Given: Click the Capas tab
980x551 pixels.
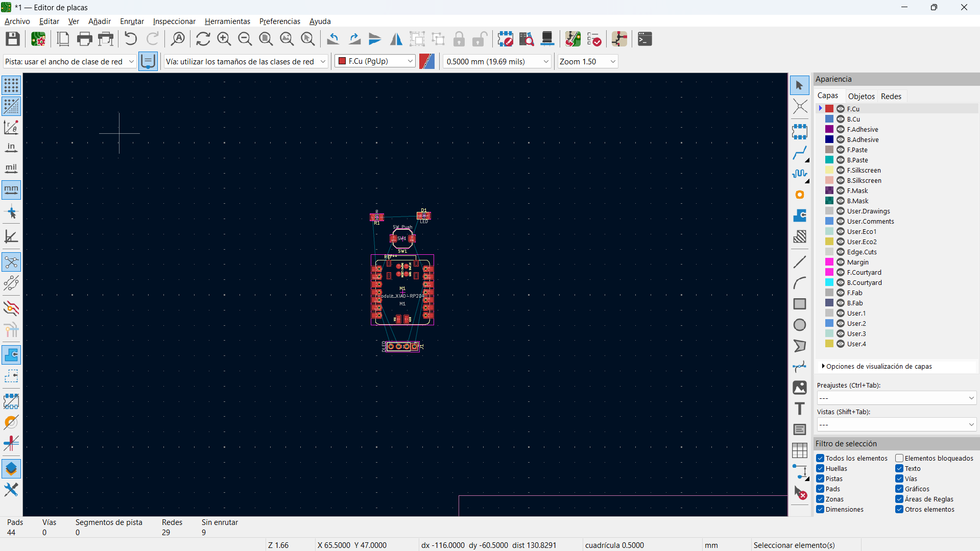Looking at the screenshot, I should click(828, 96).
